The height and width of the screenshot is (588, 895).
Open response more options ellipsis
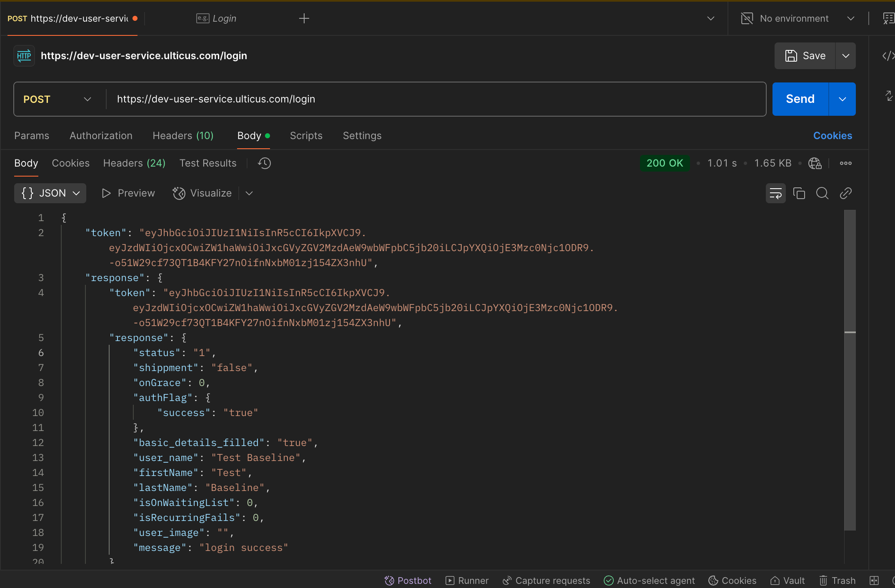[x=845, y=163]
